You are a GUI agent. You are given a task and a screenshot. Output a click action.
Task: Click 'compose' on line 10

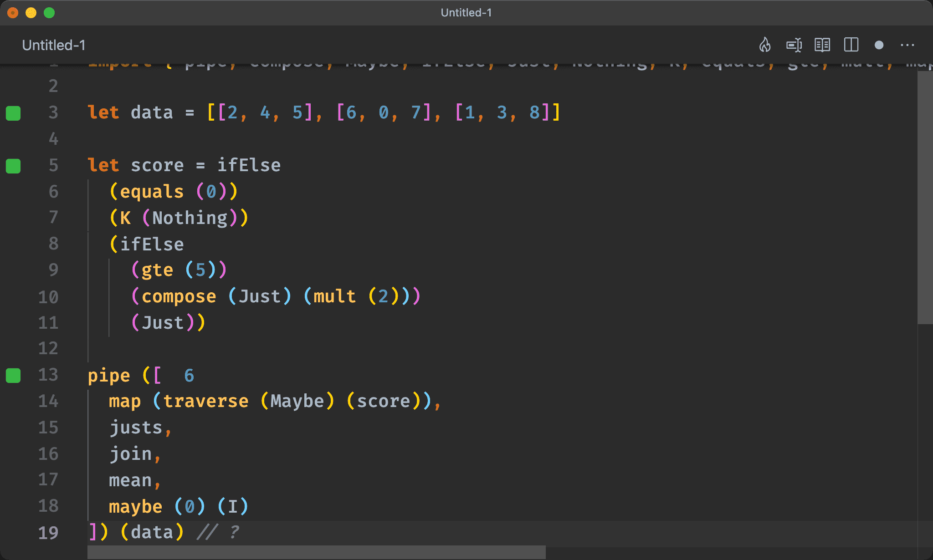point(179,296)
